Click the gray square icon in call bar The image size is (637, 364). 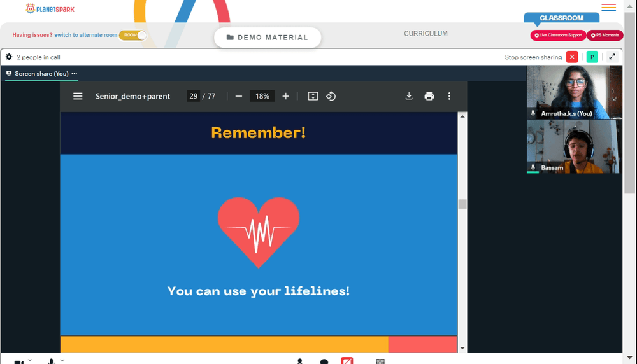click(380, 361)
